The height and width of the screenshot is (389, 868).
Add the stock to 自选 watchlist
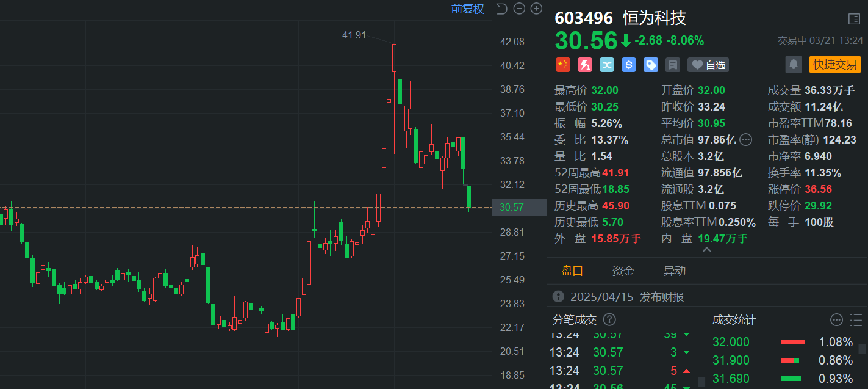708,65
